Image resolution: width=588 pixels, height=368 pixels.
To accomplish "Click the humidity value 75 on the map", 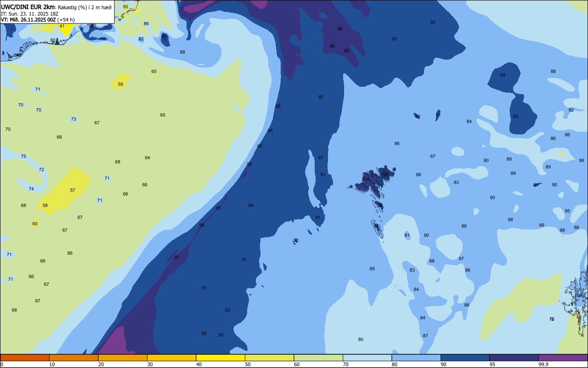I will click(x=23, y=156).
